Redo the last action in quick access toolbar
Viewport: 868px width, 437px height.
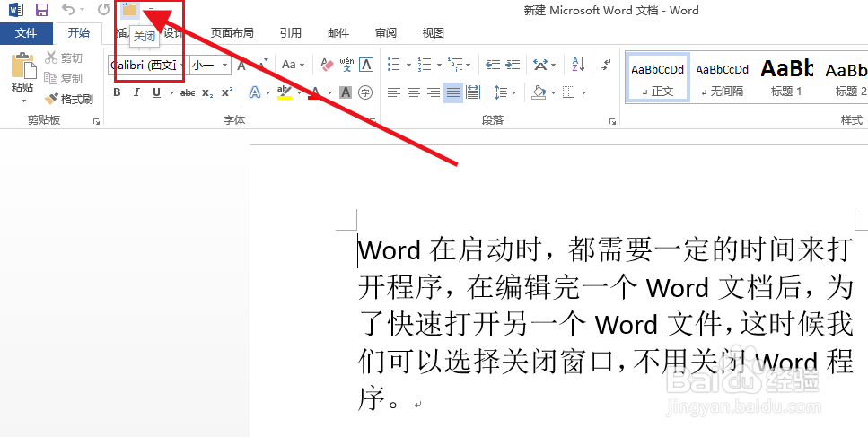(103, 9)
